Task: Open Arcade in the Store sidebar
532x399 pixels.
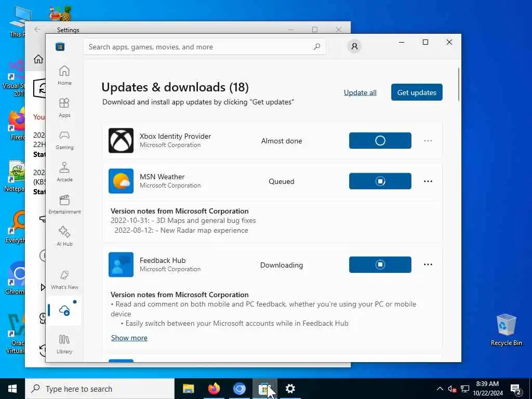Action: [x=64, y=172]
